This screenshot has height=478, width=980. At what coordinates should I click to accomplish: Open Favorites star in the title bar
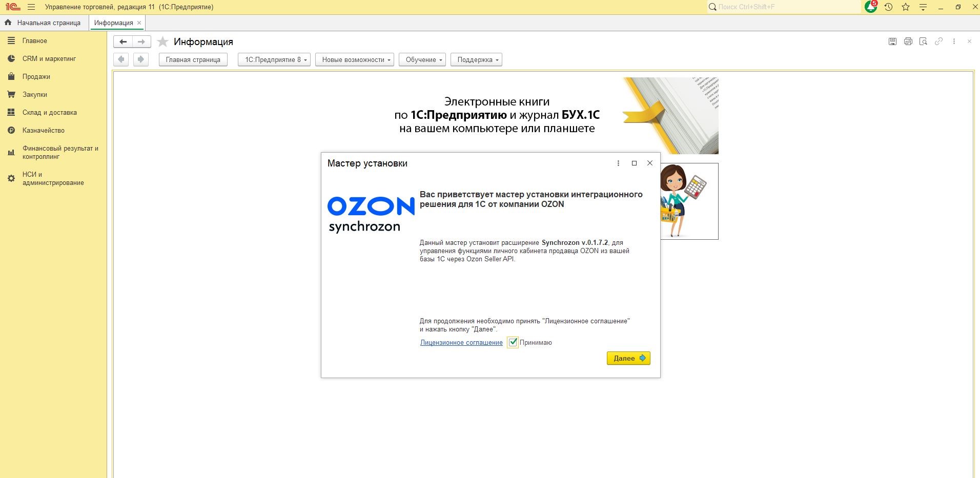(906, 7)
